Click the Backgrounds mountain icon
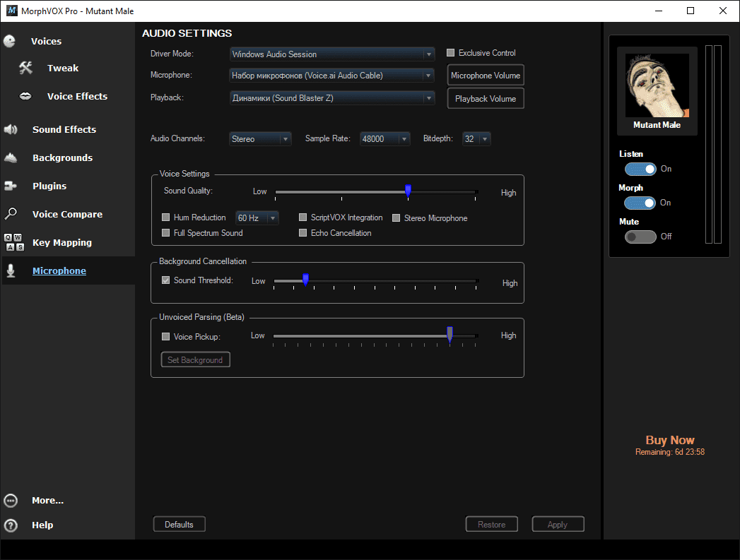 pyautogui.click(x=11, y=157)
